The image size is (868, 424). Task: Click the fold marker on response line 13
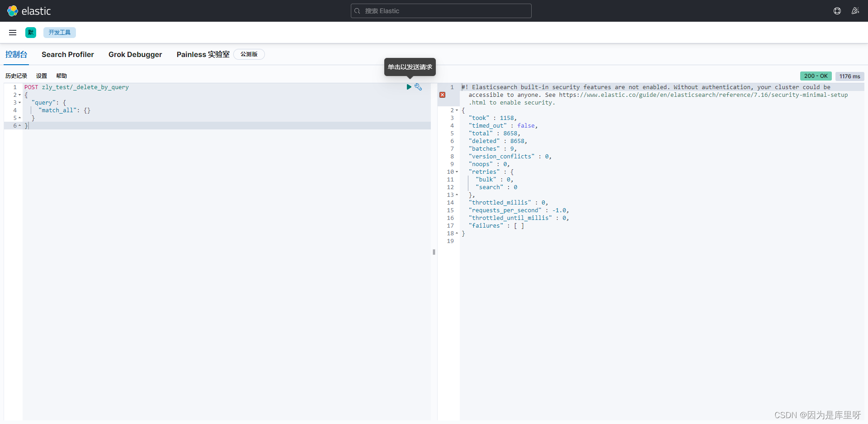457,195
